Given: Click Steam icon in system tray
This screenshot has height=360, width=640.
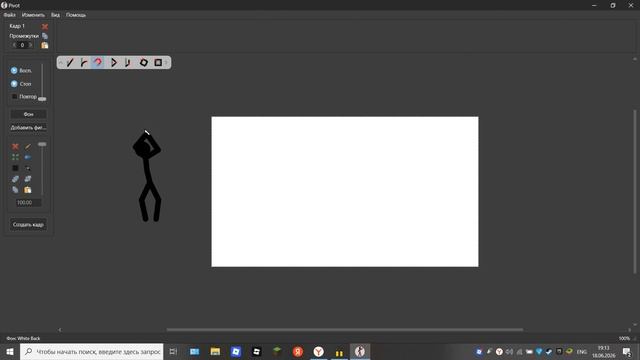Looking at the screenshot, I should 549,351.
